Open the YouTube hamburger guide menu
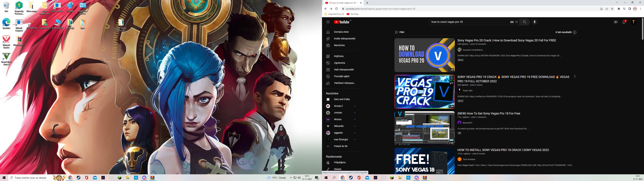Screen dimensions: 644x181 (328, 22)
